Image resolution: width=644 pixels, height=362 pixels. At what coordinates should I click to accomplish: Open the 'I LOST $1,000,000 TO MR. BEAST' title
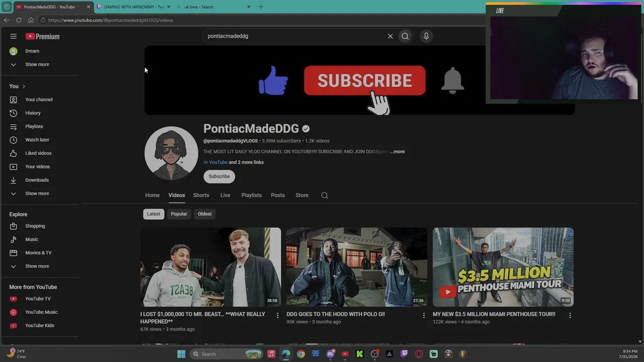click(203, 318)
